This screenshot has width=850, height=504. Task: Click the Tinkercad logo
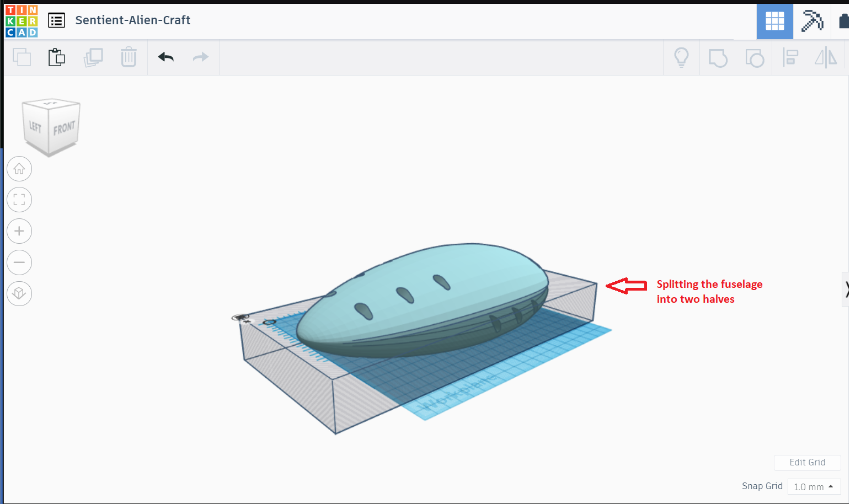coord(22,21)
